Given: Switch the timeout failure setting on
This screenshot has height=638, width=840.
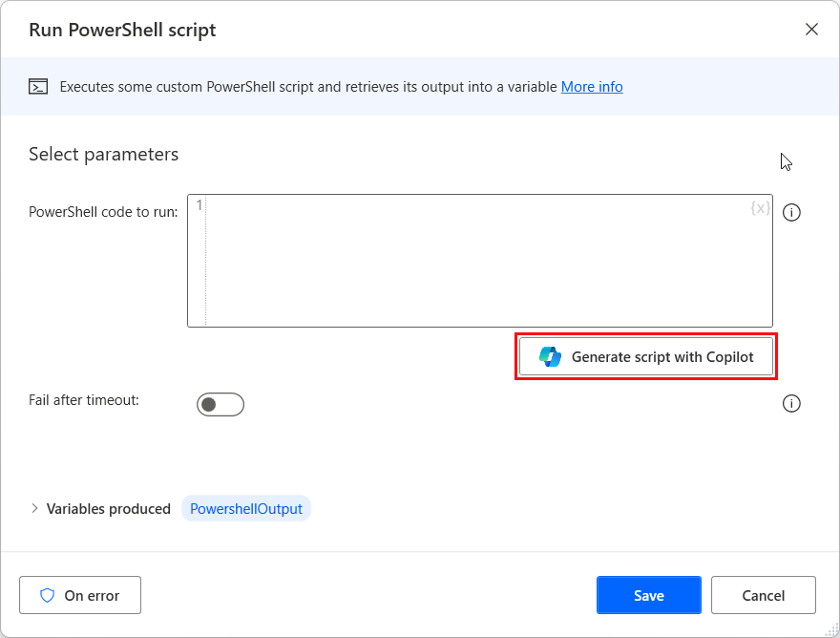Looking at the screenshot, I should coord(220,404).
